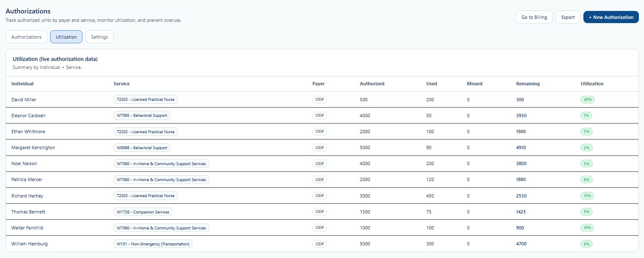This screenshot has height=258, width=644.
Task: Click Ethan Whitmore's Licensed Practical Nurse tag
Action: 146,132
